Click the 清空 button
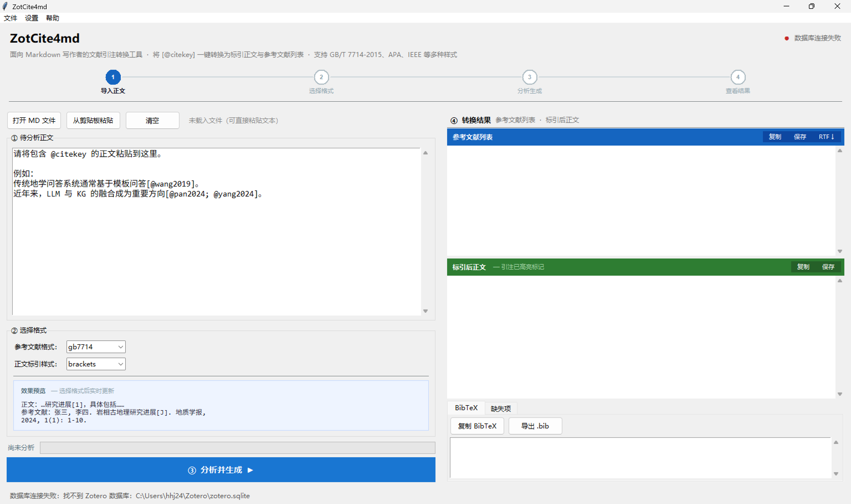Viewport: 851px width, 504px height. pos(152,121)
